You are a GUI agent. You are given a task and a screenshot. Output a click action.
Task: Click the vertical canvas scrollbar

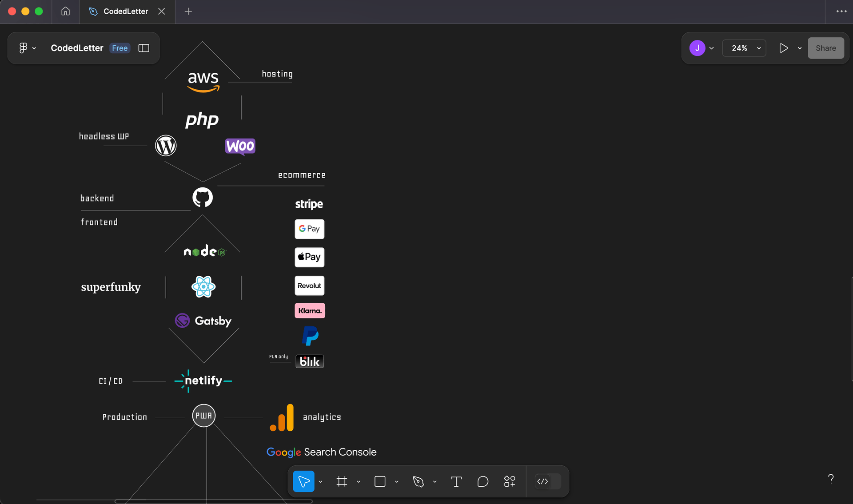point(852,329)
